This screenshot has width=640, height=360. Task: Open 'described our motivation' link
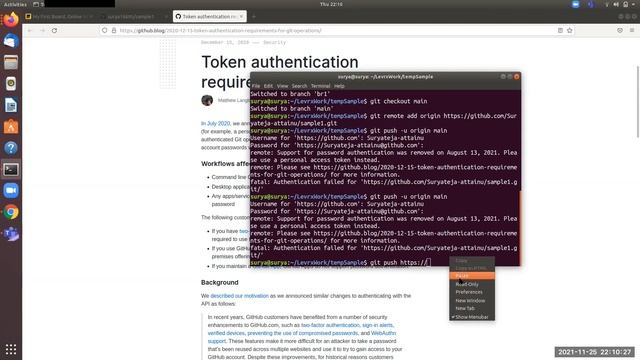(239, 296)
